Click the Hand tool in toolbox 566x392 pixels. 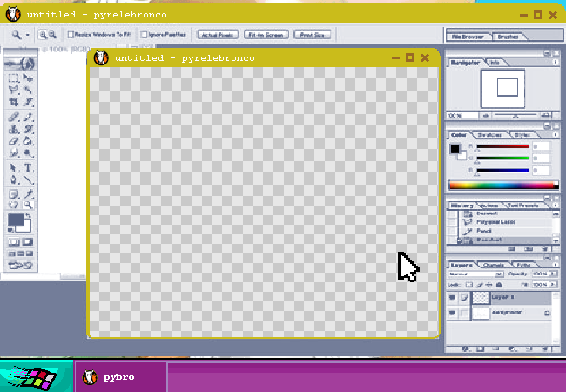click(x=13, y=205)
